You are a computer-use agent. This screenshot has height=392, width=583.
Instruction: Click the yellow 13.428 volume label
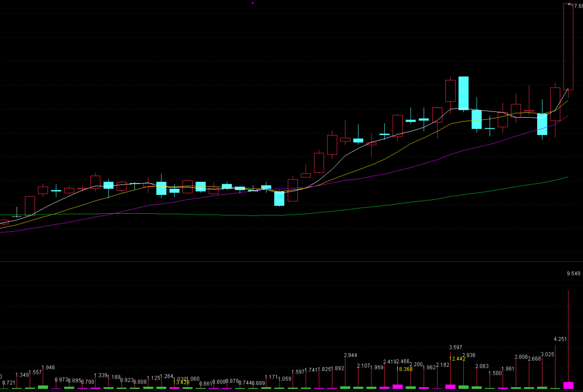181,382
